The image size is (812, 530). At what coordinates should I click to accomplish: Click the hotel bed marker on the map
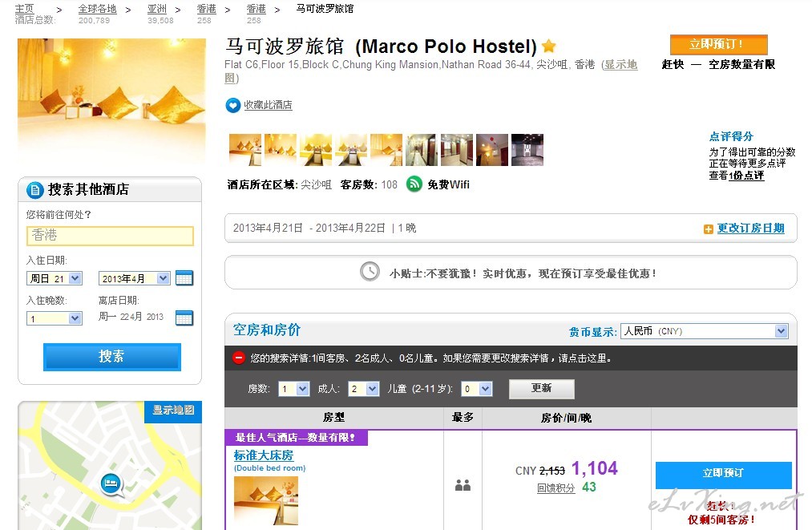[x=111, y=485]
